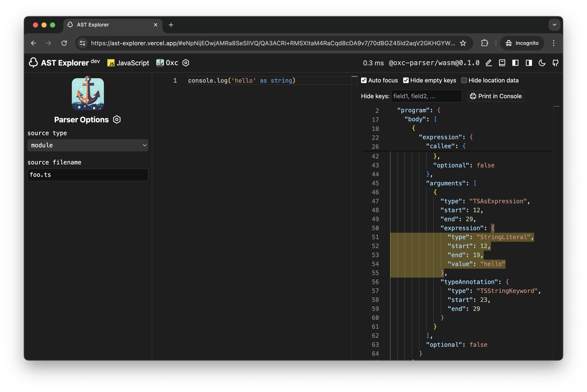
Task: Click the Print in Console button
Action: [495, 96]
